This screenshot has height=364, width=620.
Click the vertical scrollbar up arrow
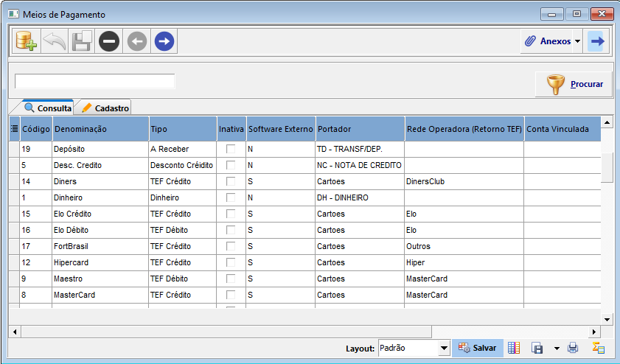click(607, 122)
